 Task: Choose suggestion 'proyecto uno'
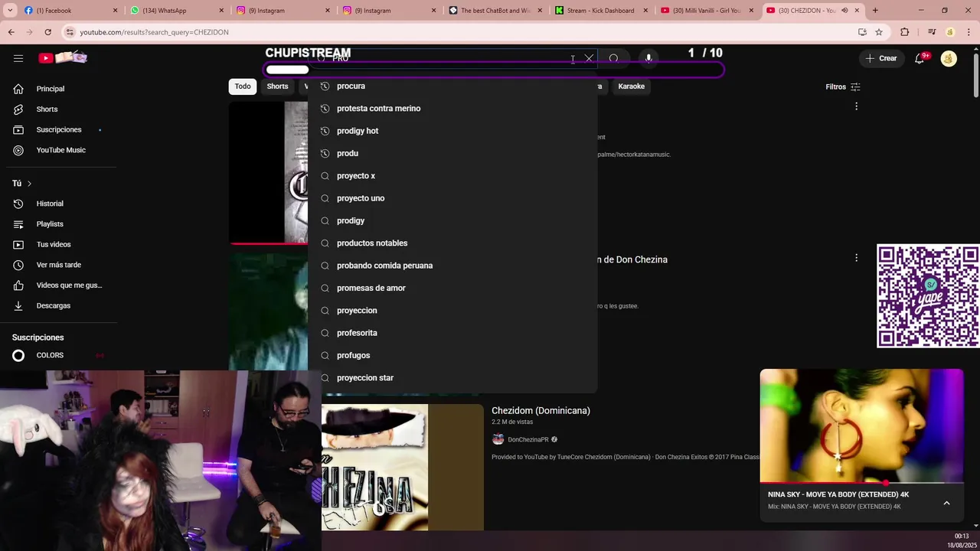(452, 198)
